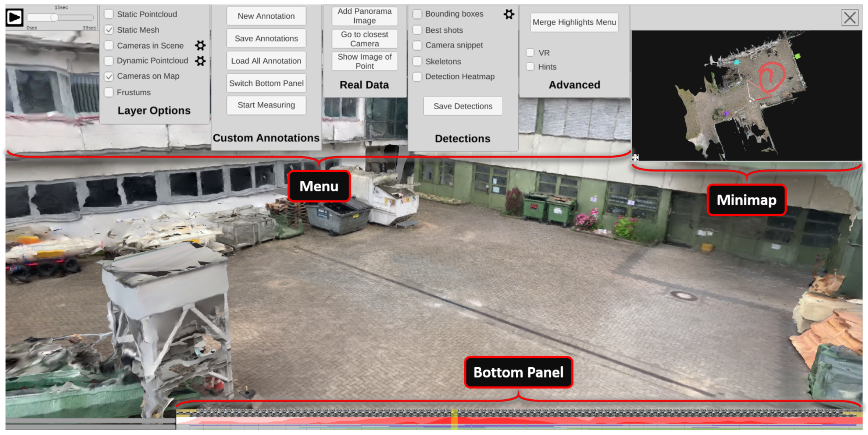Click the yellow timeline marker
Viewport: 868px width, 435px height.
[454, 419]
